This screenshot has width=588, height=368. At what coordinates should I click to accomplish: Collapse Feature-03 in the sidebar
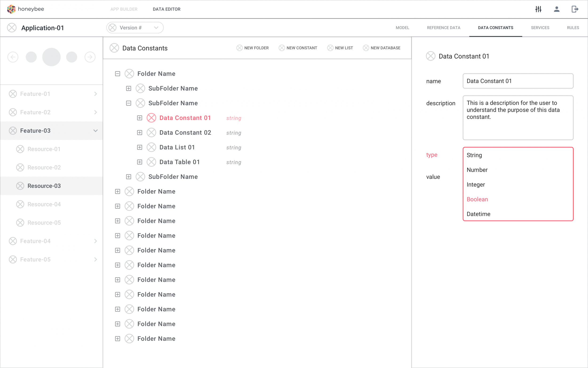pos(95,131)
